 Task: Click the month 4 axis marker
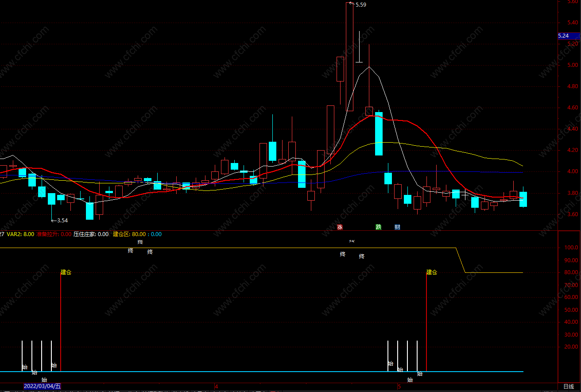[217, 387]
